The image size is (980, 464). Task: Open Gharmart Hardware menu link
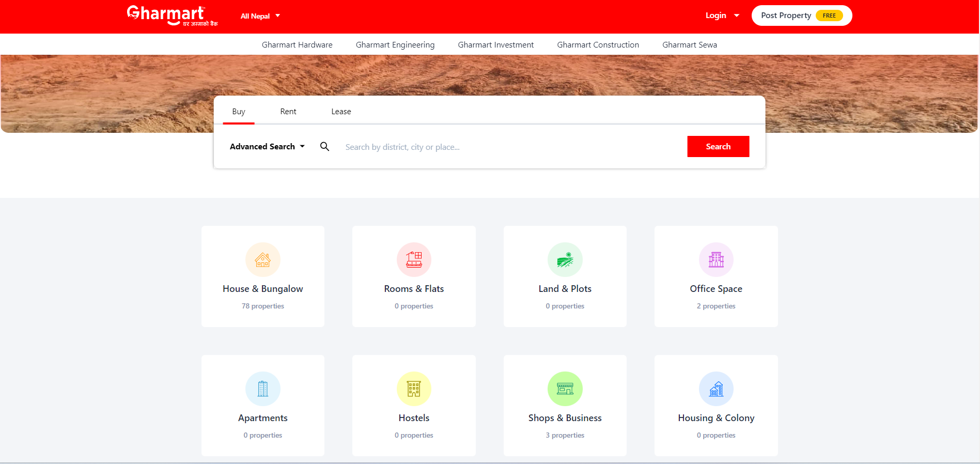click(x=297, y=45)
